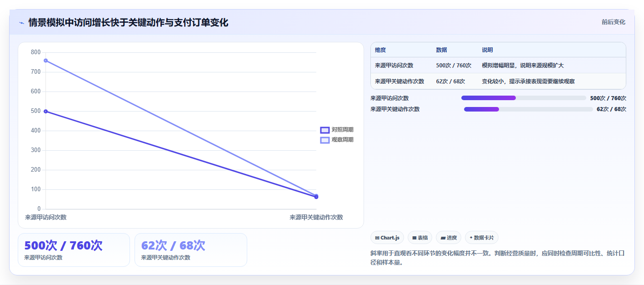Click the Chart.js tag

pos(387,238)
